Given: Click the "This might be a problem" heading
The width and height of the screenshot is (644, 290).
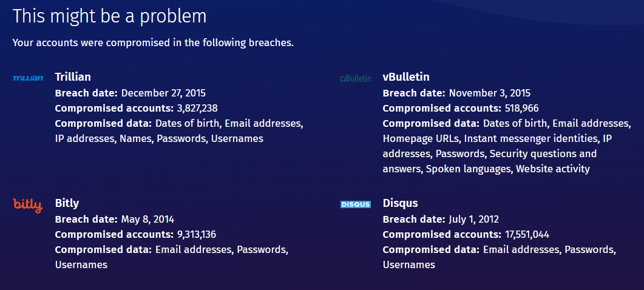Looking at the screenshot, I should [x=109, y=16].
